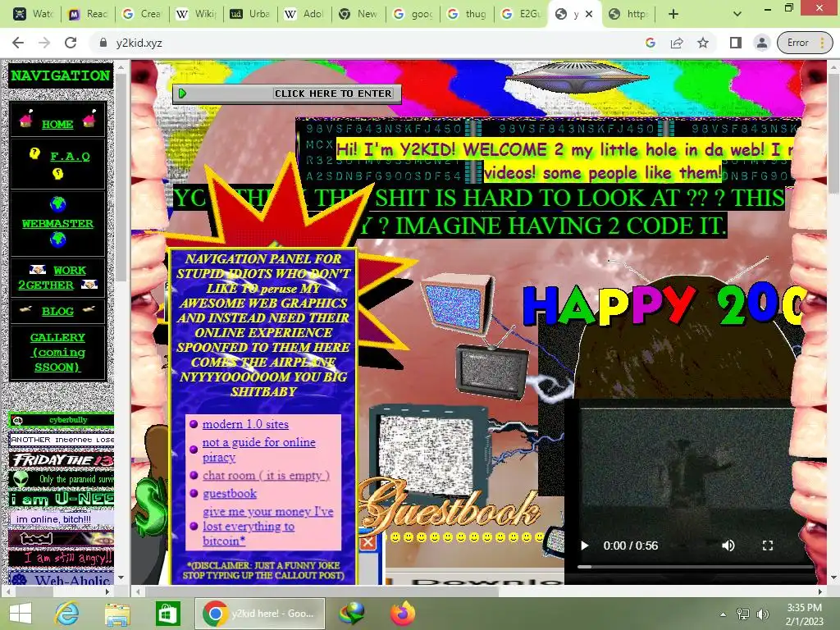The image size is (840, 630).
Task: Click the red X close icon near guestbook
Action: pyautogui.click(x=367, y=543)
